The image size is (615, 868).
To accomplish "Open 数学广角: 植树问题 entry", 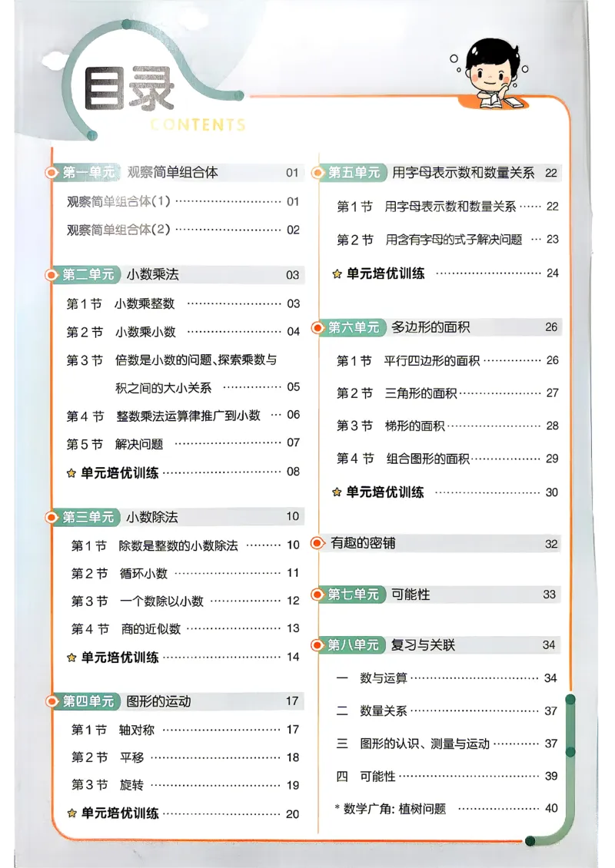I will (446, 809).
